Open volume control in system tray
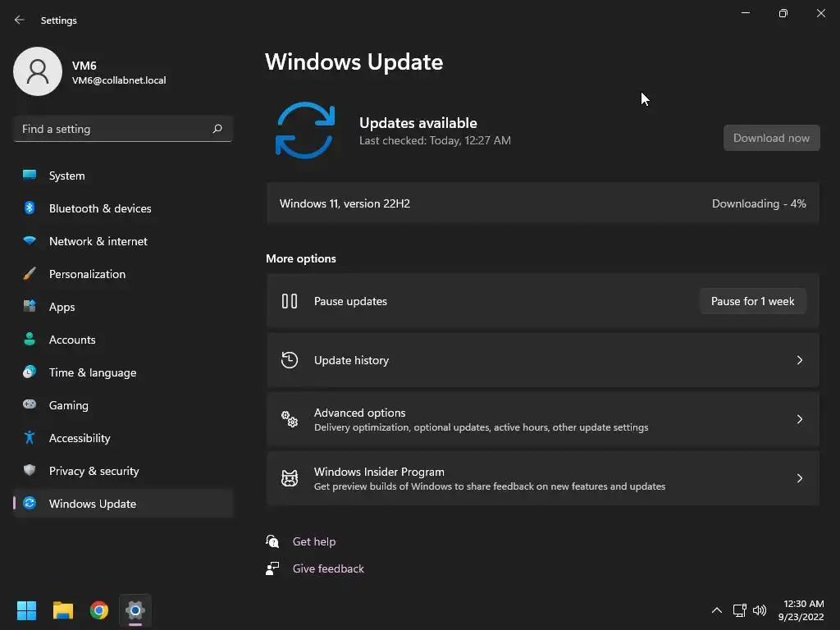This screenshot has width=840, height=630. pyautogui.click(x=760, y=610)
